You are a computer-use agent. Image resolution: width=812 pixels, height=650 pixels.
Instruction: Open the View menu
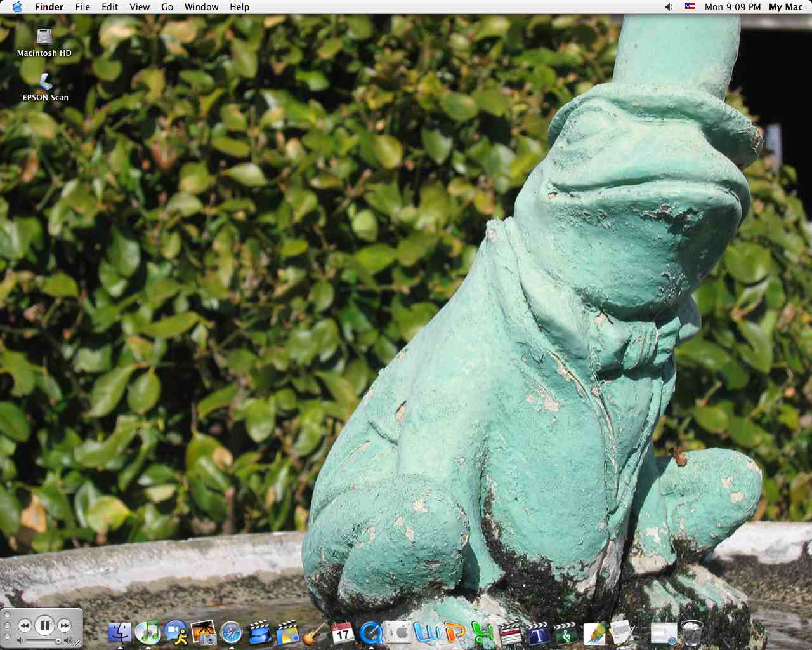point(140,7)
